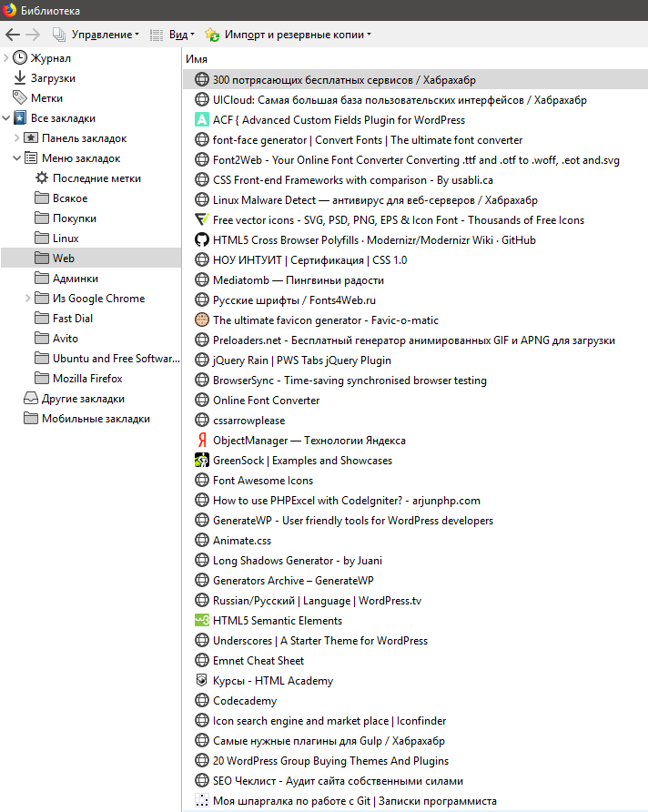This screenshot has height=812, width=648.
Task: Select the Font Awesome Icons bookmark
Action: coord(262,481)
